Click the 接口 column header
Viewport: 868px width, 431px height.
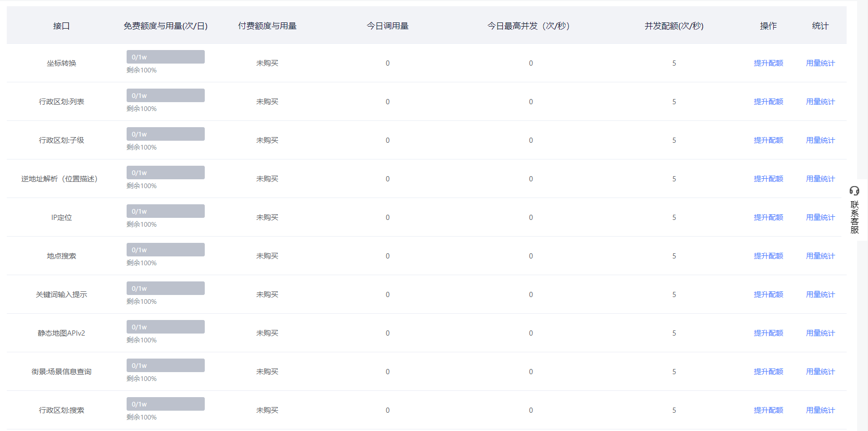click(61, 26)
